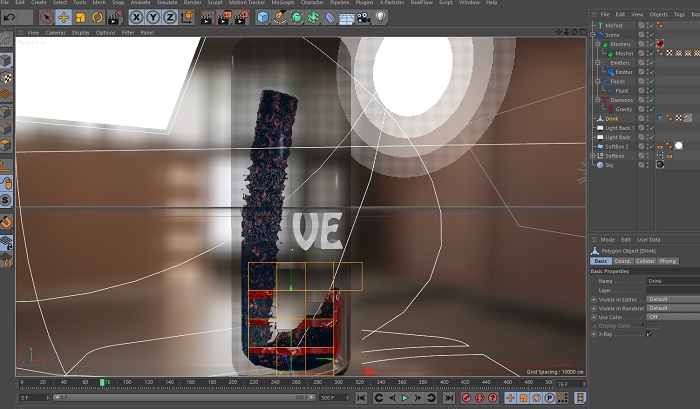Toggle the Z axis lock
Image resolution: width=700 pixels, height=409 pixels.
coord(170,17)
